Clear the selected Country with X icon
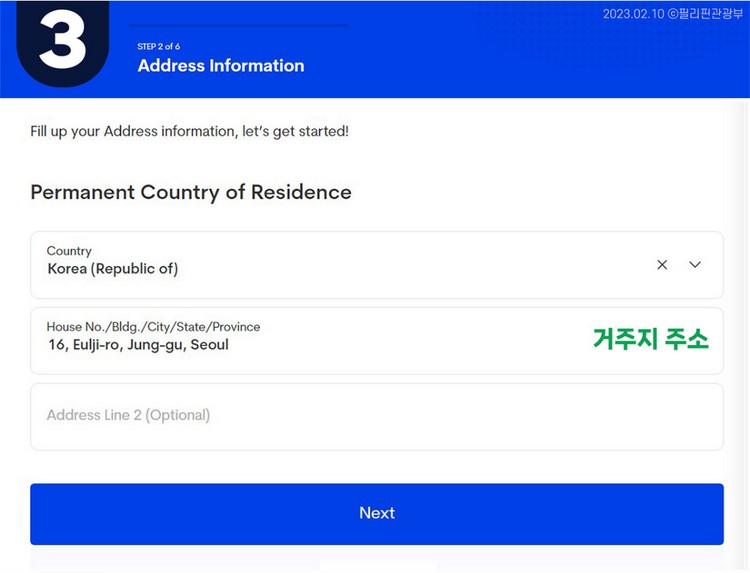The image size is (750, 573). click(662, 265)
